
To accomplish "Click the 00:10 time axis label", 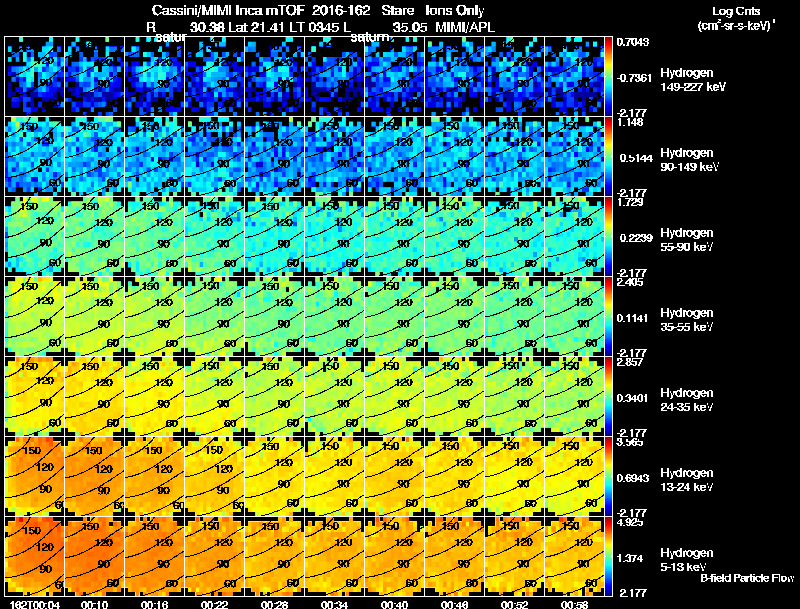I will click(x=94, y=604).
